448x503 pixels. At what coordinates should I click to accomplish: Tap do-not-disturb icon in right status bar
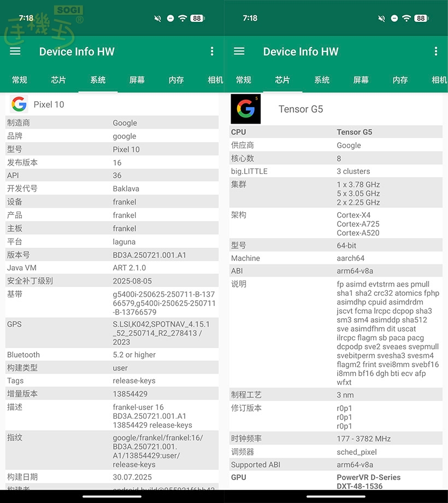coord(394,18)
